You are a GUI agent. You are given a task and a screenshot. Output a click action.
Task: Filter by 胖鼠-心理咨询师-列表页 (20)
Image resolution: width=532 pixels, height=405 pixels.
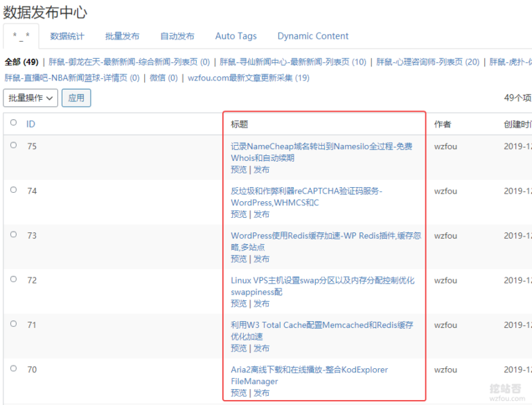427,62
